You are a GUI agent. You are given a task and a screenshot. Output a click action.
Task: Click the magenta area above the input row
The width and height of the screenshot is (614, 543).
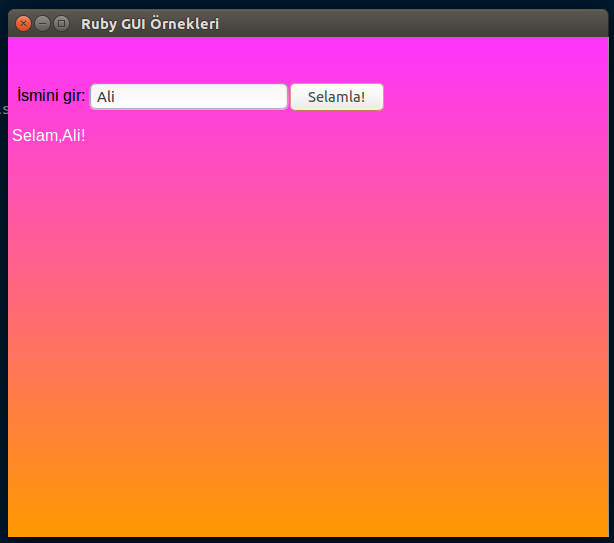300,58
